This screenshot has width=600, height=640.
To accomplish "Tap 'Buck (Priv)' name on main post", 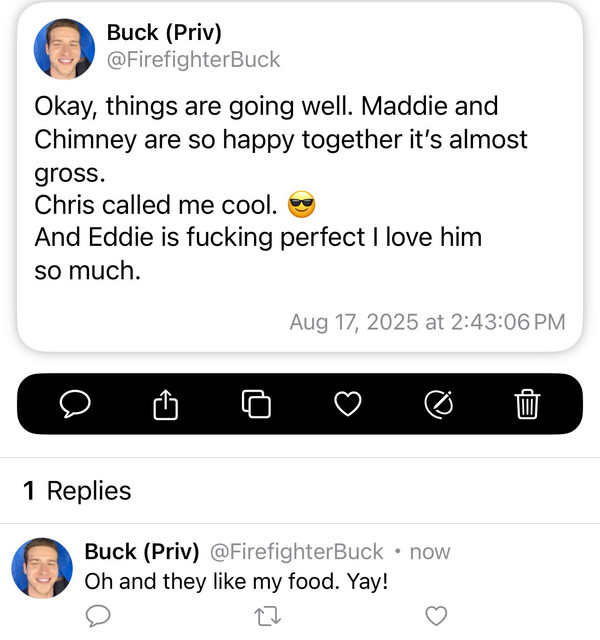I will [164, 32].
